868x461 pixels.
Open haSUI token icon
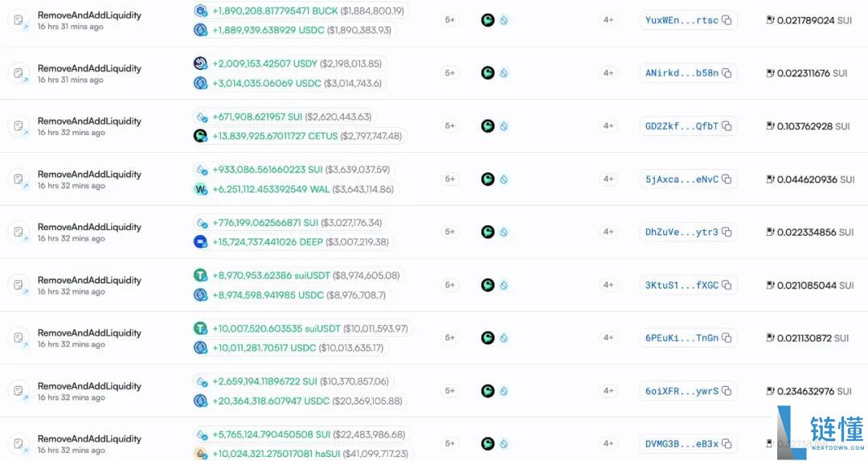[200, 454]
